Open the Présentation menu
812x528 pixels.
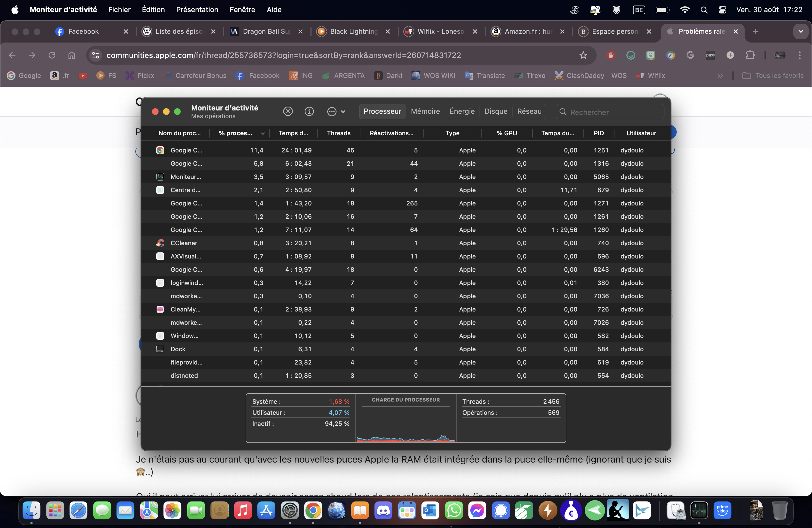[x=197, y=10]
